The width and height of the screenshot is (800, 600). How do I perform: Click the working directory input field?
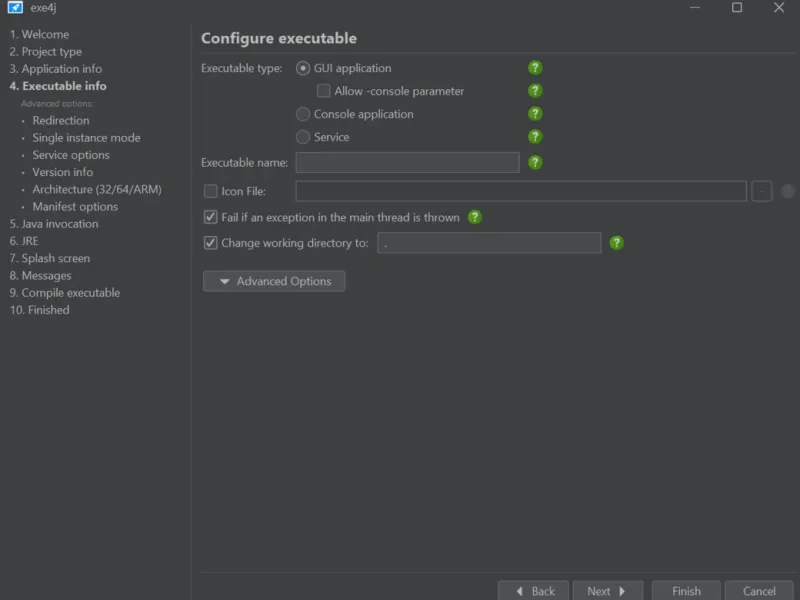[x=489, y=243]
